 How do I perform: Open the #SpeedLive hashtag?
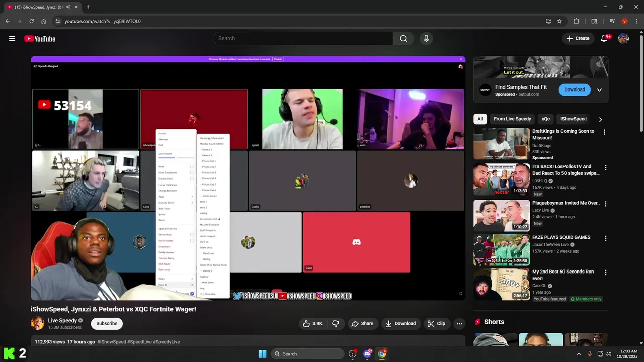click(x=139, y=342)
